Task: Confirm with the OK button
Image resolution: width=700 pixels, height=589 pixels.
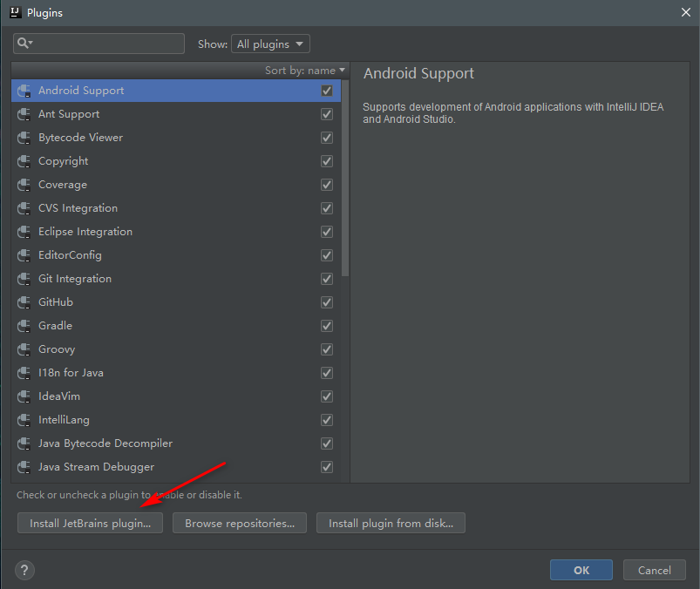Action: [581, 570]
